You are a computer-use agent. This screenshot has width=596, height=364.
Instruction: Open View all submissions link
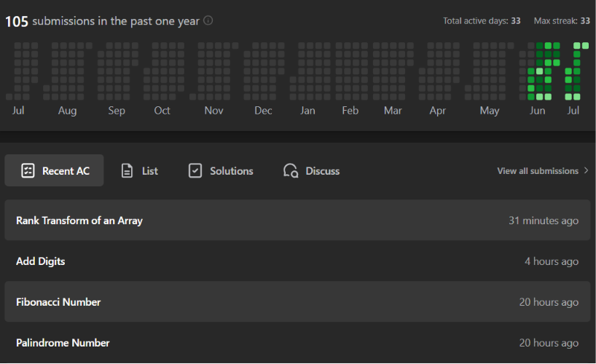[x=542, y=171]
